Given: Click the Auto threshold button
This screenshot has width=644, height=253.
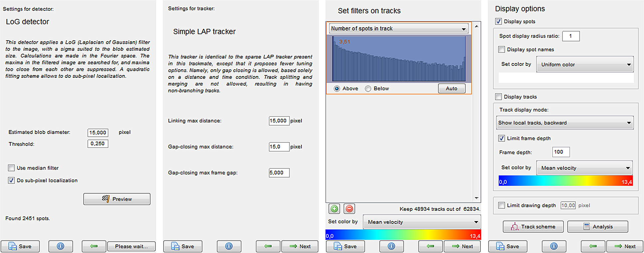Looking at the screenshot, I should point(451,88).
